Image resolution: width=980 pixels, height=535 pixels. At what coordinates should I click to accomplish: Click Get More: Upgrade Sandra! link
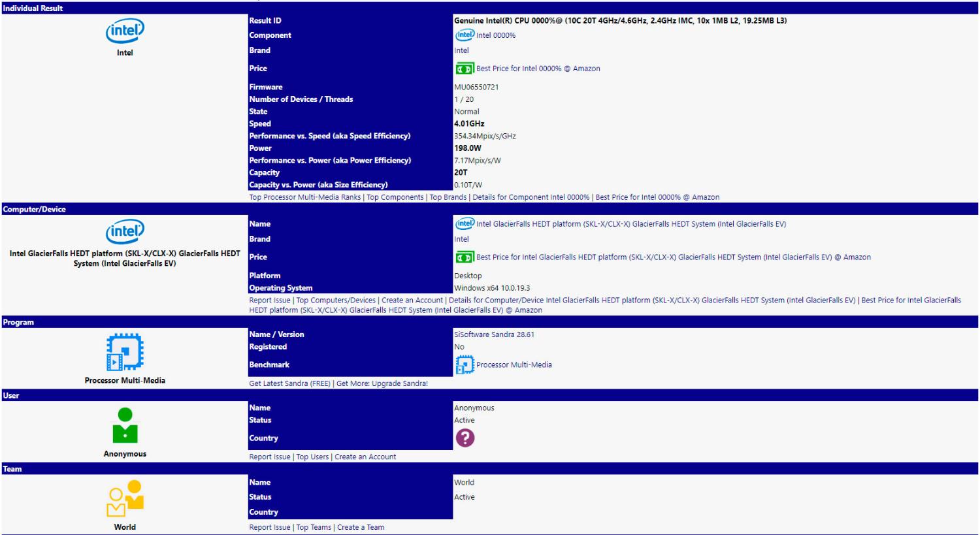pos(382,383)
